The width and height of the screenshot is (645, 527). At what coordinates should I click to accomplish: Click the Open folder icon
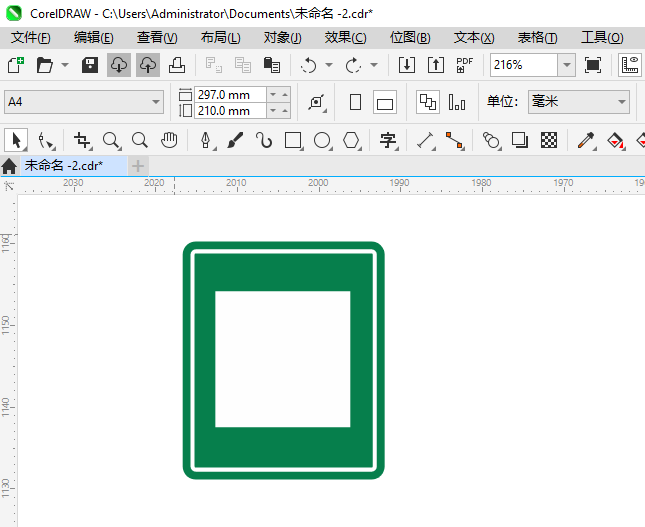44,65
